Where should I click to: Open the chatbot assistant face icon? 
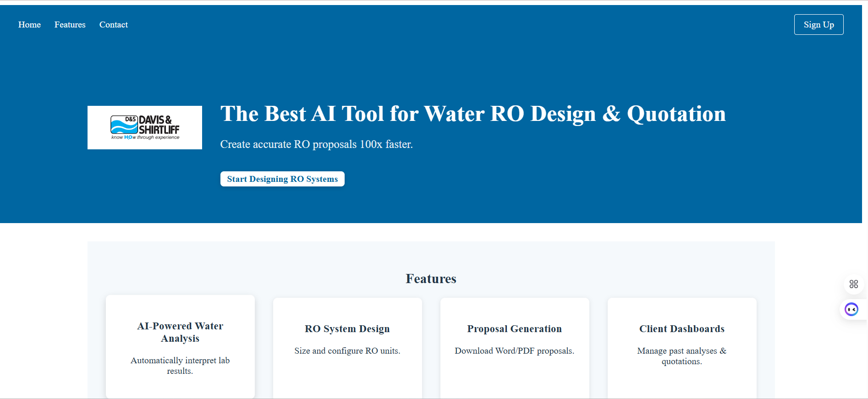coord(852,310)
